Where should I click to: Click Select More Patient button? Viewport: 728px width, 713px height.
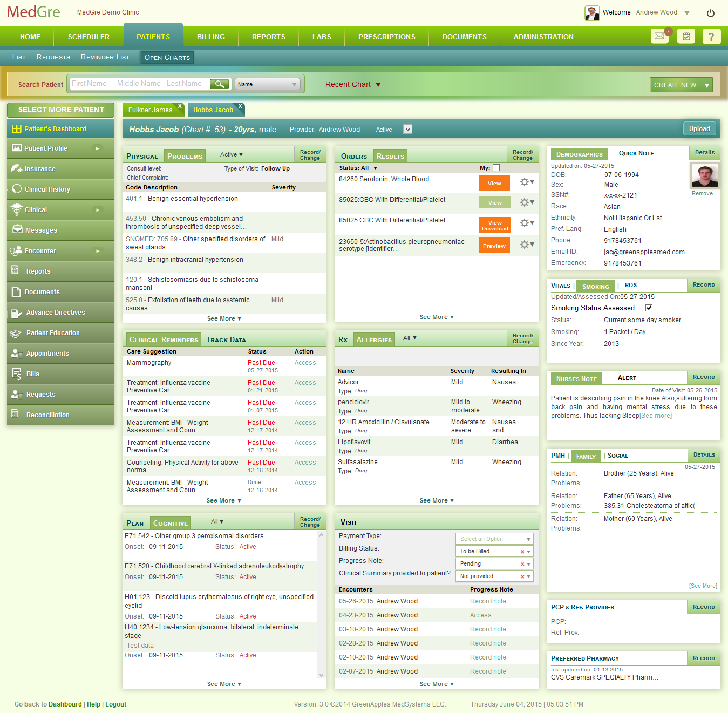point(60,110)
